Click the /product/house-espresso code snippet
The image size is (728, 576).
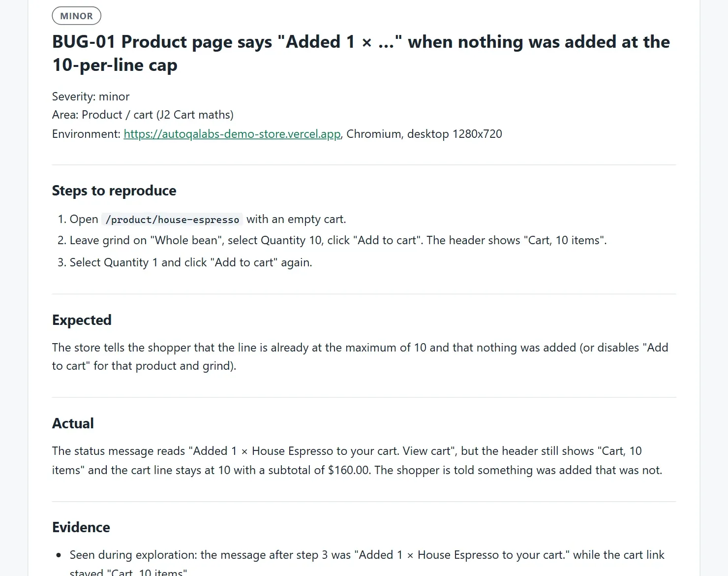(172, 220)
